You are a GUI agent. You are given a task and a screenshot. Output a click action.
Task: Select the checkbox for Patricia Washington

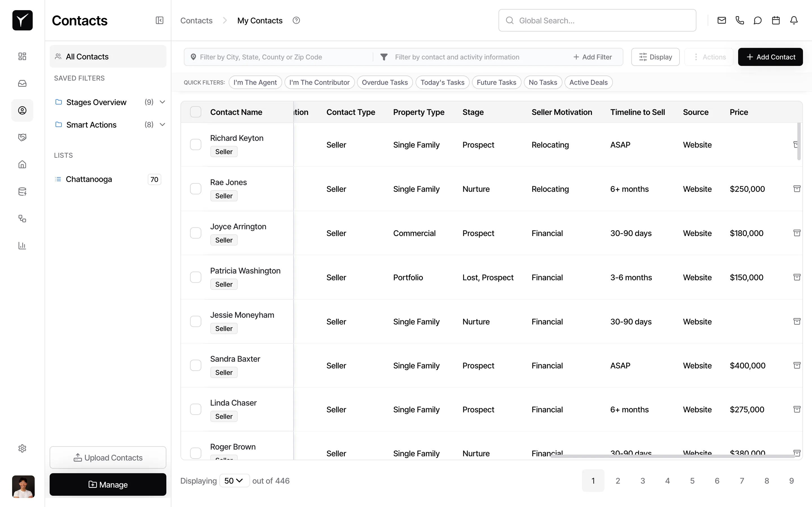tap(196, 277)
